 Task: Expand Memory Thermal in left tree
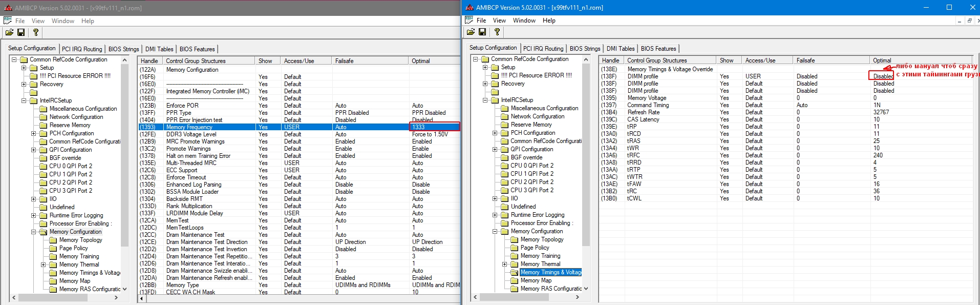44,265
